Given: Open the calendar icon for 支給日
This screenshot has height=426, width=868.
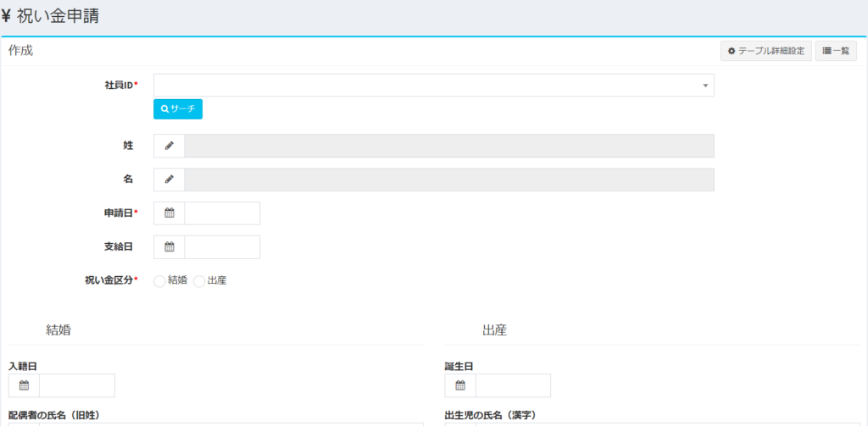Looking at the screenshot, I should pos(169,246).
